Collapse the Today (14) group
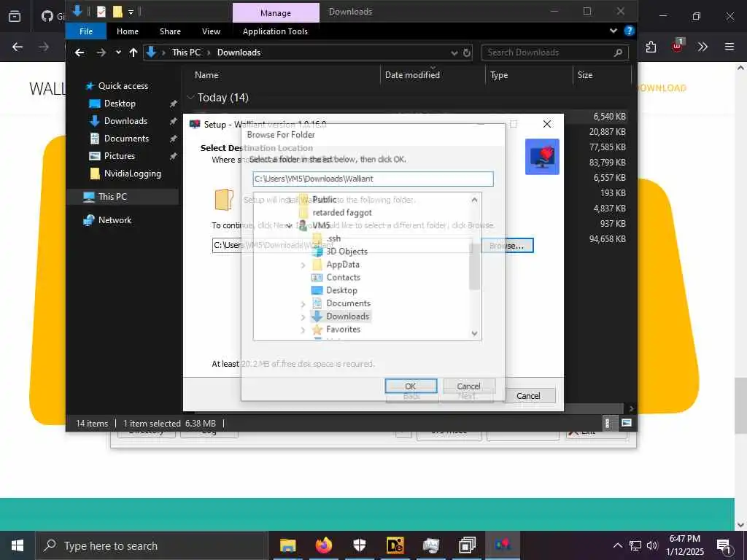Viewport: 747px width, 560px height. [191, 98]
